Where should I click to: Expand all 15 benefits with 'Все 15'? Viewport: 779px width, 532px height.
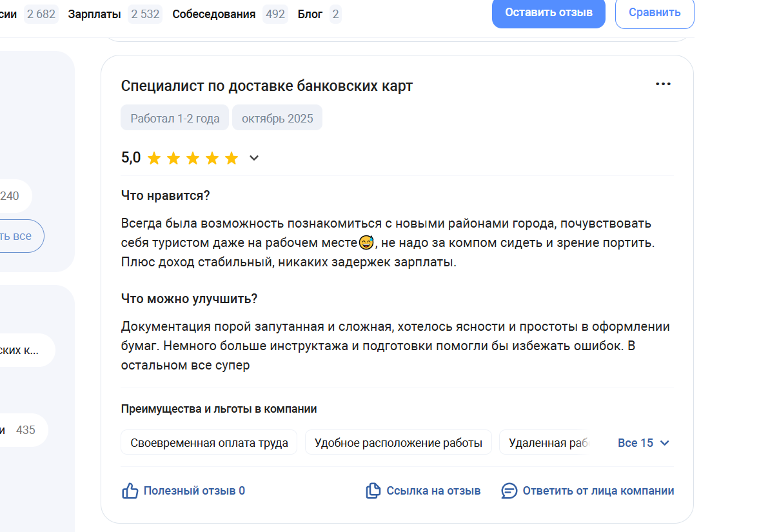[644, 443]
